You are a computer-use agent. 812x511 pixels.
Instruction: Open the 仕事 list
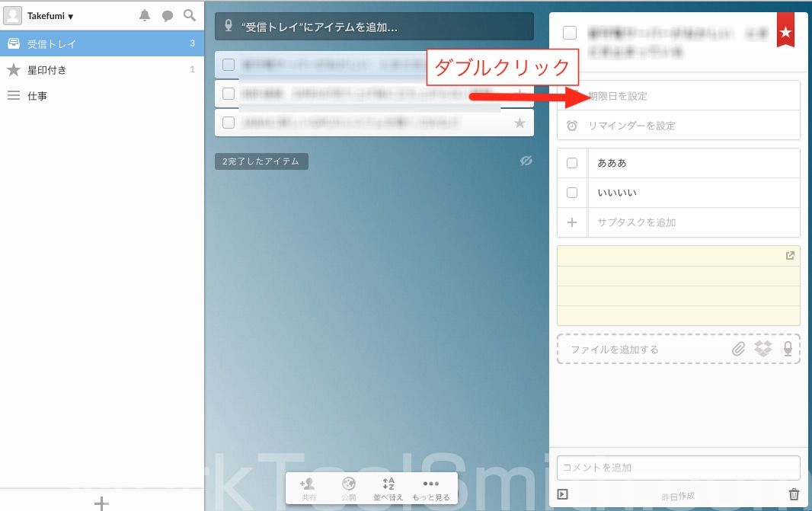click(x=102, y=95)
